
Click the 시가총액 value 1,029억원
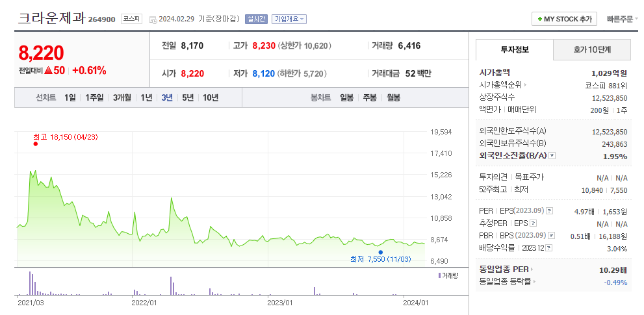(x=609, y=73)
